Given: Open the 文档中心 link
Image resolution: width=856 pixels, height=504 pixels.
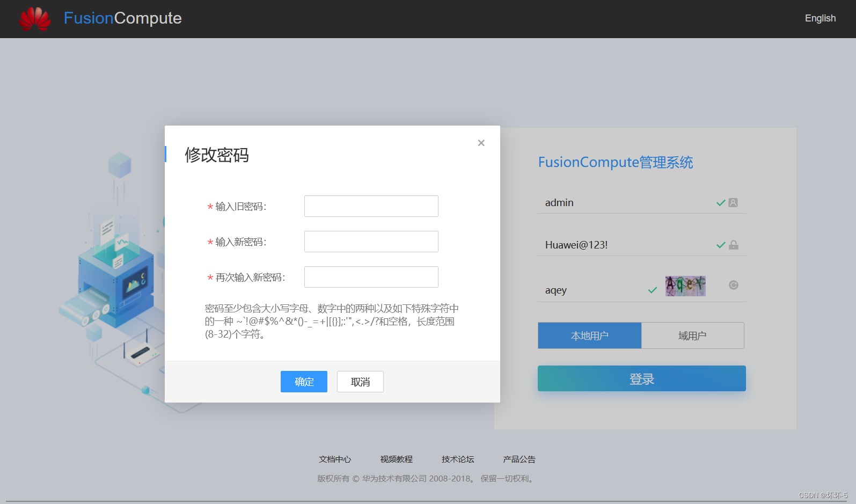Looking at the screenshot, I should (x=335, y=459).
